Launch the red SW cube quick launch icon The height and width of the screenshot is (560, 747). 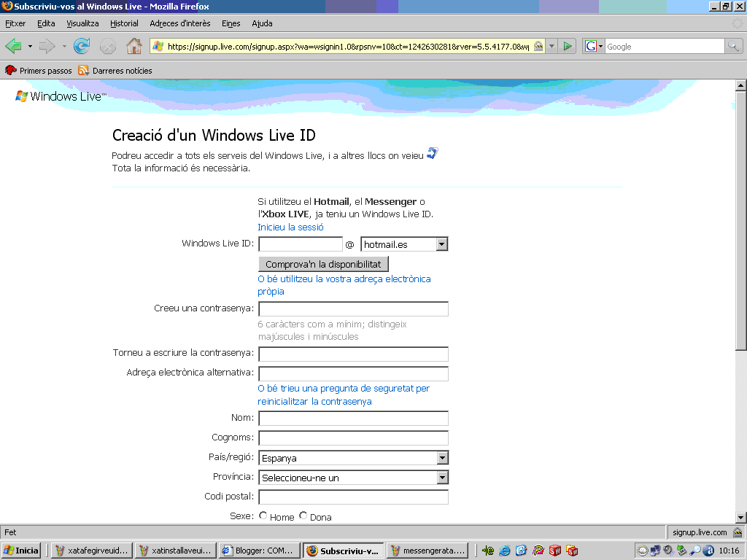[555, 551]
